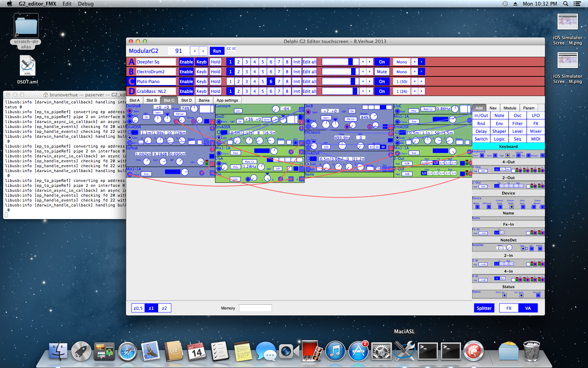
Task: Open FaceTime camera icon in dock
Action: [x=289, y=351]
